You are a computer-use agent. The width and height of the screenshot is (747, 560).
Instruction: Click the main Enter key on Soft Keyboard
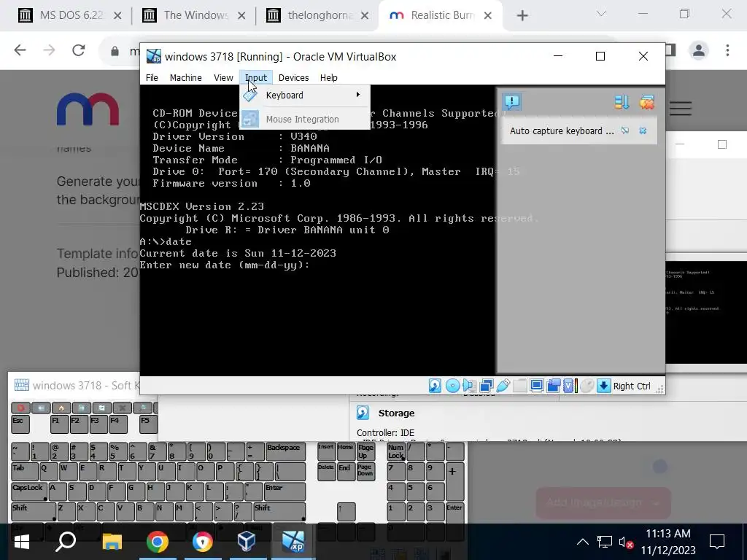tap(285, 492)
